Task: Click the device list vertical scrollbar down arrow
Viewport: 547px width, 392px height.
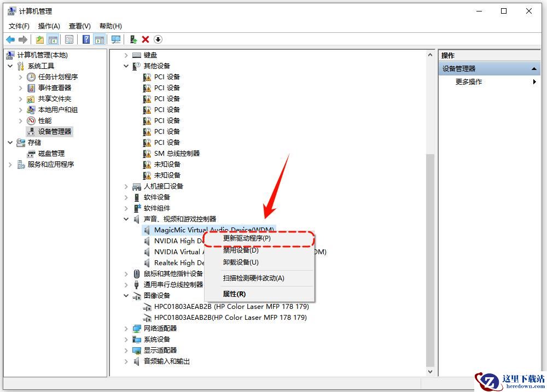Action: pyautogui.click(x=430, y=371)
